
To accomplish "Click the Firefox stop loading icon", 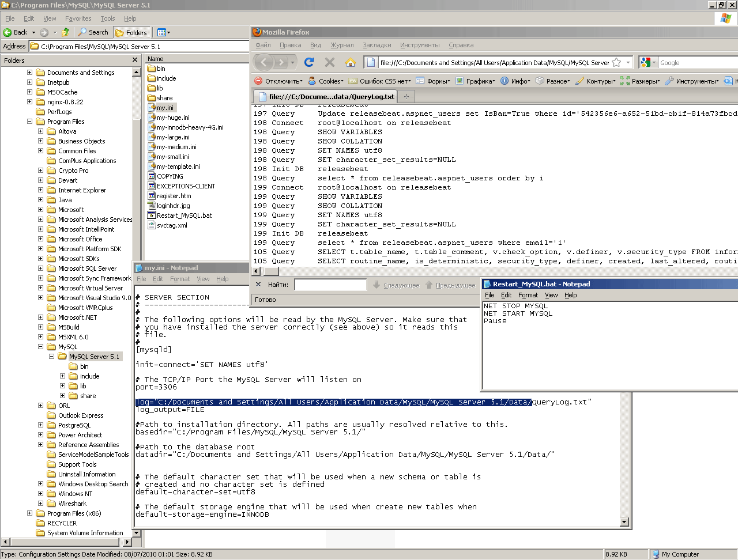I will click(330, 62).
